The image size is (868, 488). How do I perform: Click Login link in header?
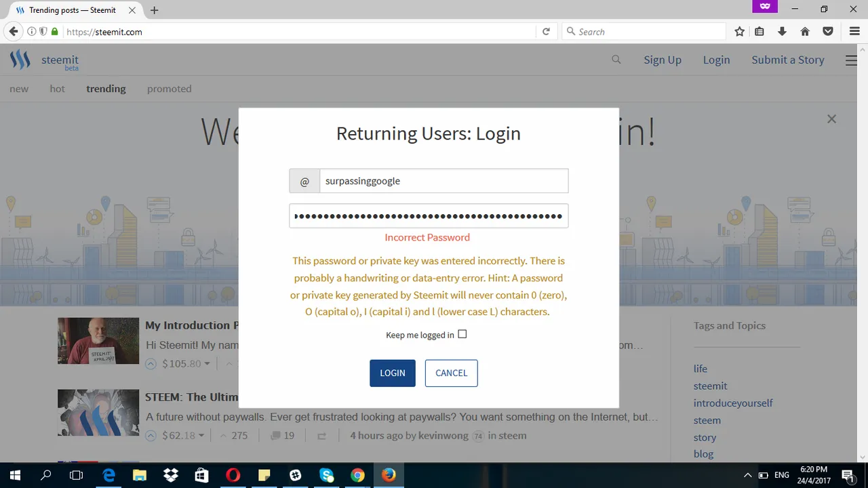click(716, 60)
